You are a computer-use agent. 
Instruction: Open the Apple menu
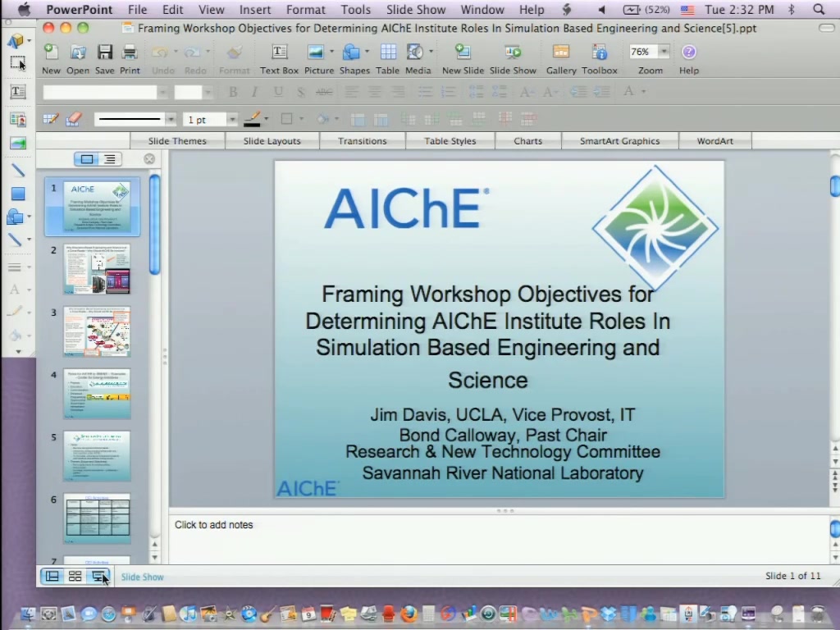[24, 9]
